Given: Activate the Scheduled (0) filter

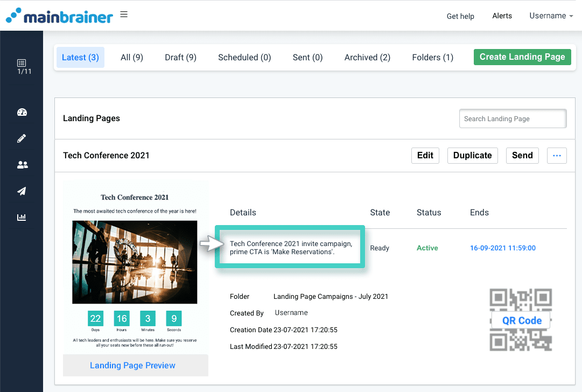Looking at the screenshot, I should point(244,57).
